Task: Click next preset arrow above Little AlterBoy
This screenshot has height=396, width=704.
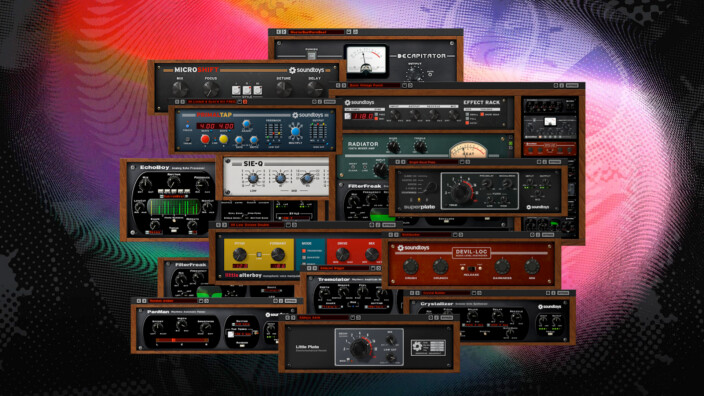Action: 224,224
